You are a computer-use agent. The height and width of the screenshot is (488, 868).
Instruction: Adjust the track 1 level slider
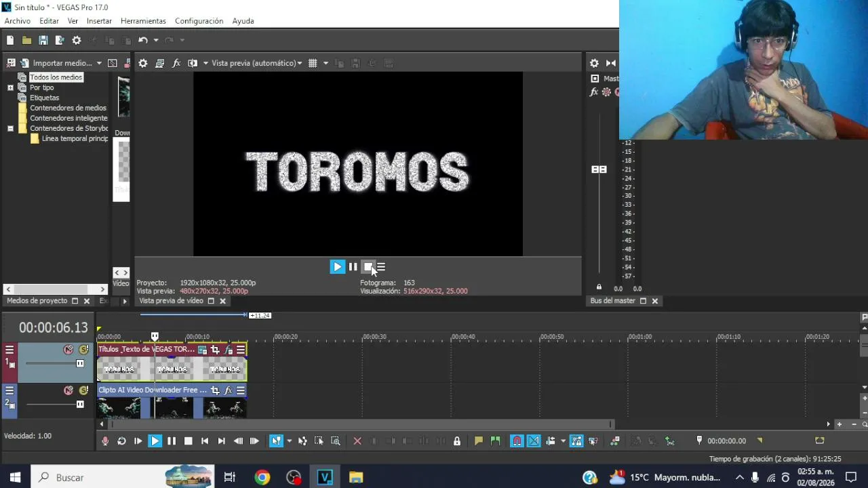click(80, 364)
